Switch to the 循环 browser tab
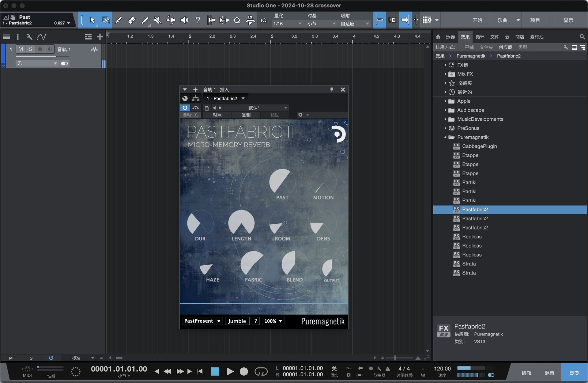The width and height of the screenshot is (588, 383). point(480,37)
